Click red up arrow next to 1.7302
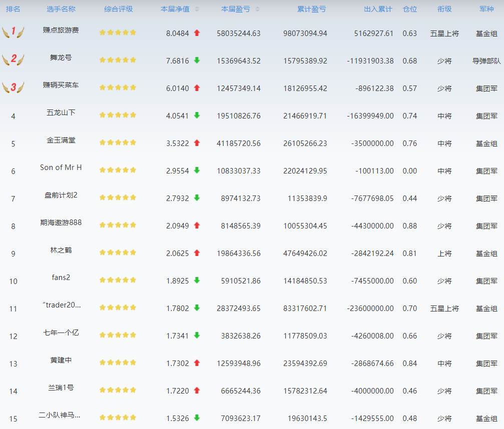Viewport: 504px width, 429px height. coord(197,363)
